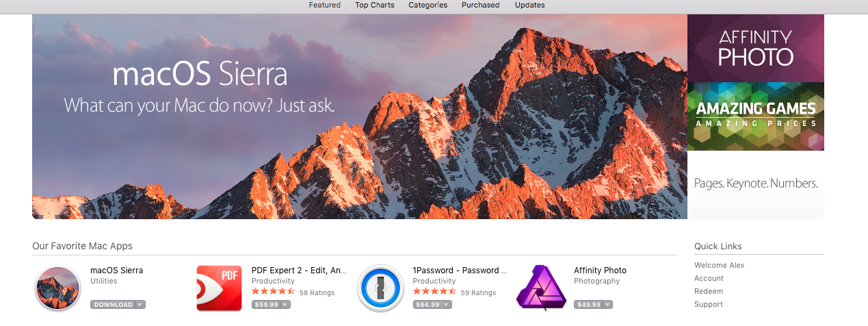Image resolution: width=868 pixels, height=326 pixels.
Task: Select the Featured tab
Action: (324, 5)
